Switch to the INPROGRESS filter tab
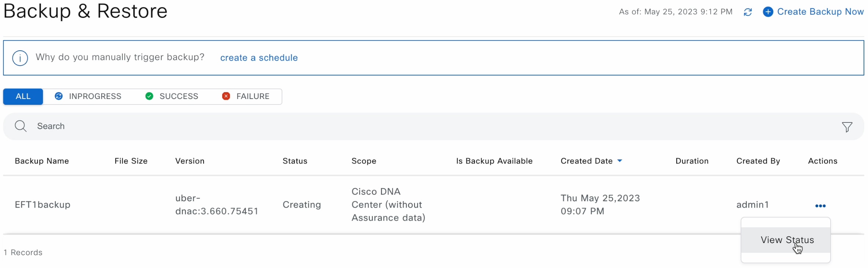 88,96
